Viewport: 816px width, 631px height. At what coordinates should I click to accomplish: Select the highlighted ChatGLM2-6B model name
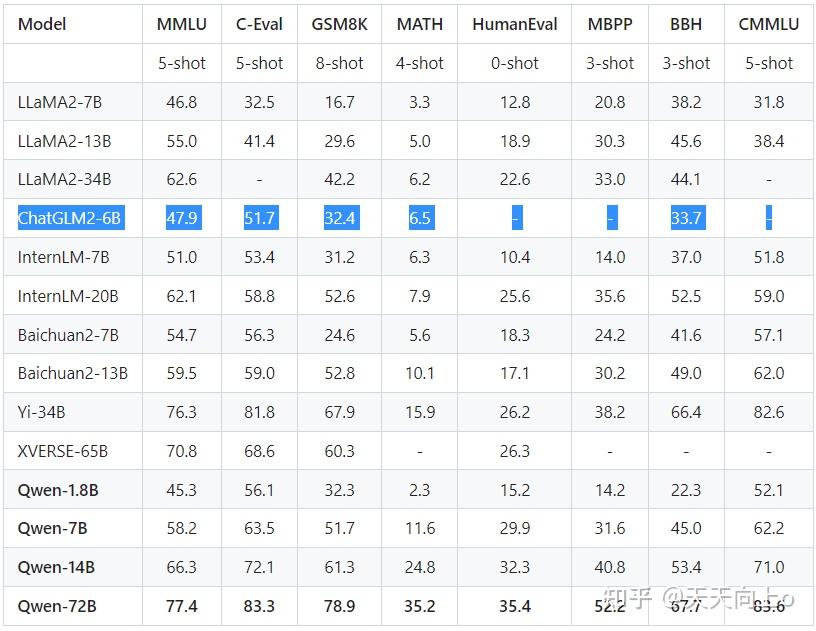click(69, 218)
